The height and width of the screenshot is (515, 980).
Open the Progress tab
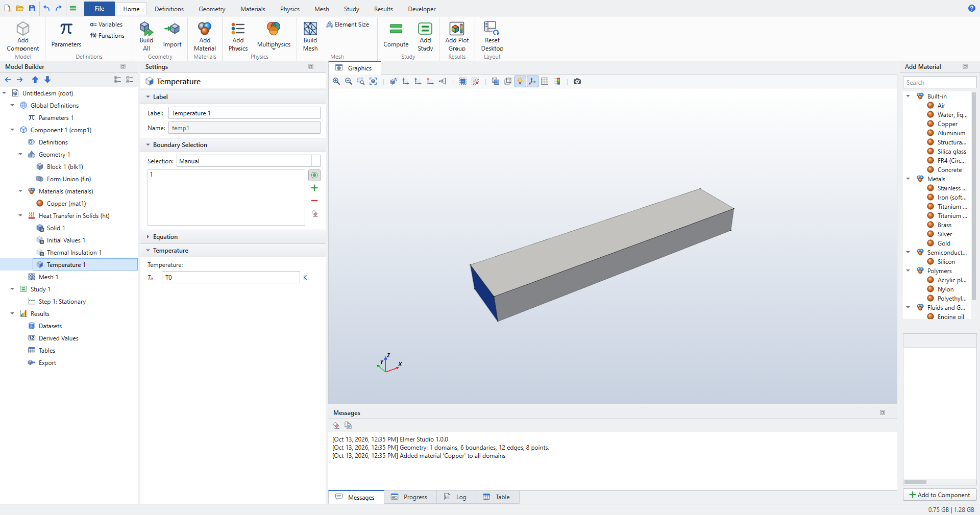click(x=410, y=497)
